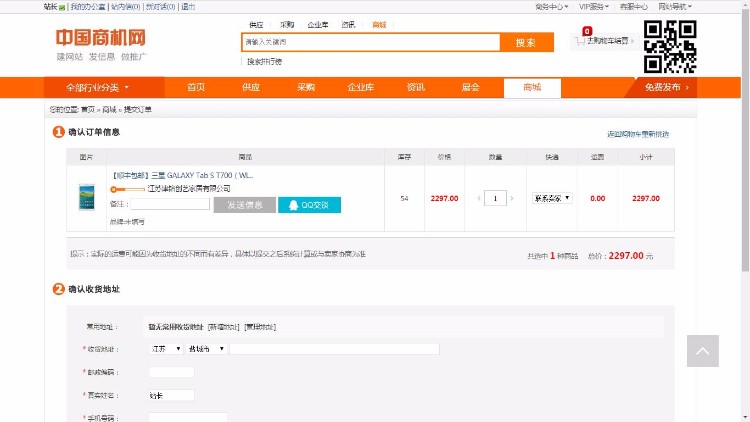Click the green online status icon

(62, 7)
